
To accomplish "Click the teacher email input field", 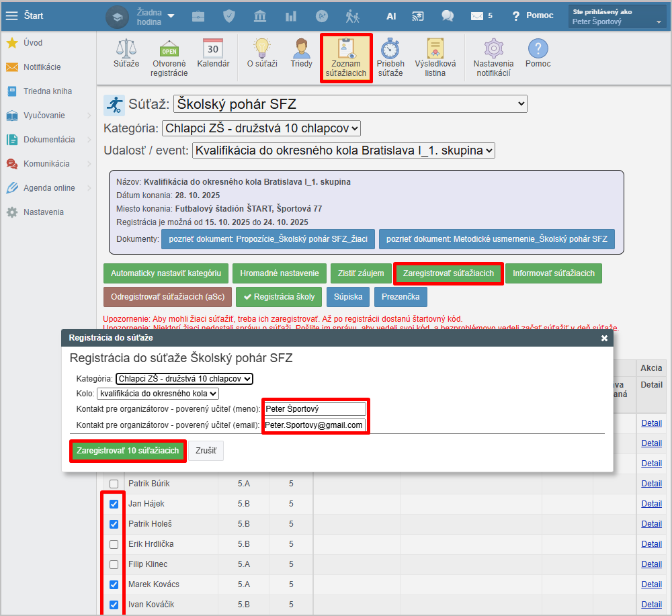I will [314, 425].
